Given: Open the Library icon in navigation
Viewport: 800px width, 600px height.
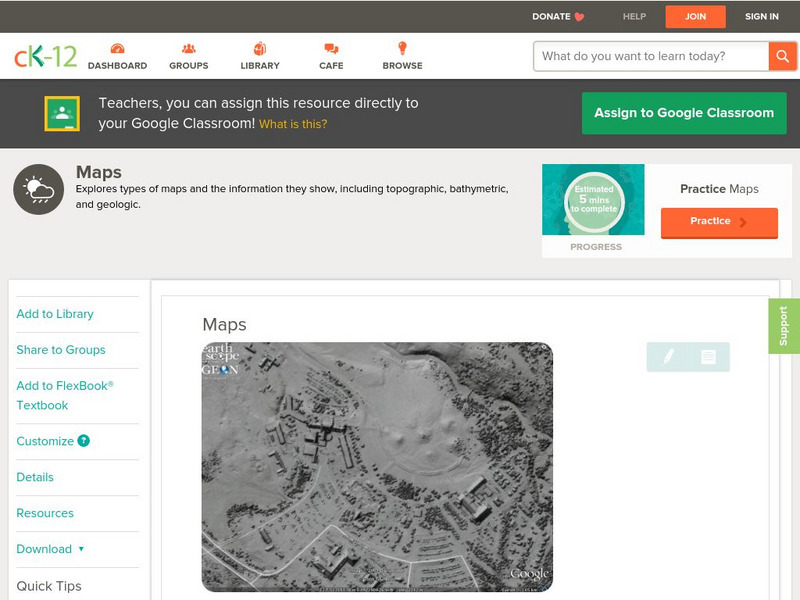Looking at the screenshot, I should point(260,49).
